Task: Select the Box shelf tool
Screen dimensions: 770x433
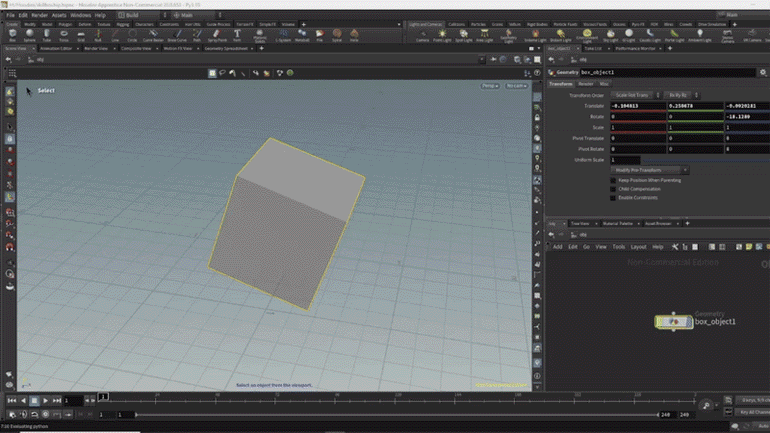Action: pyautogui.click(x=12, y=35)
